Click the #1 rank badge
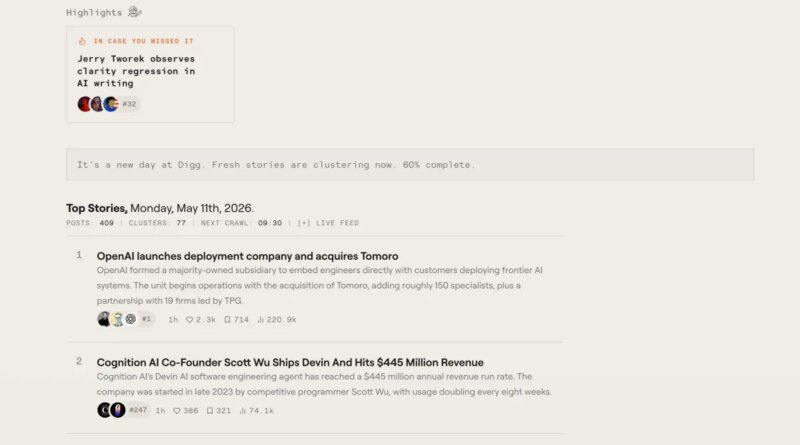The image size is (800, 445). tap(146, 319)
